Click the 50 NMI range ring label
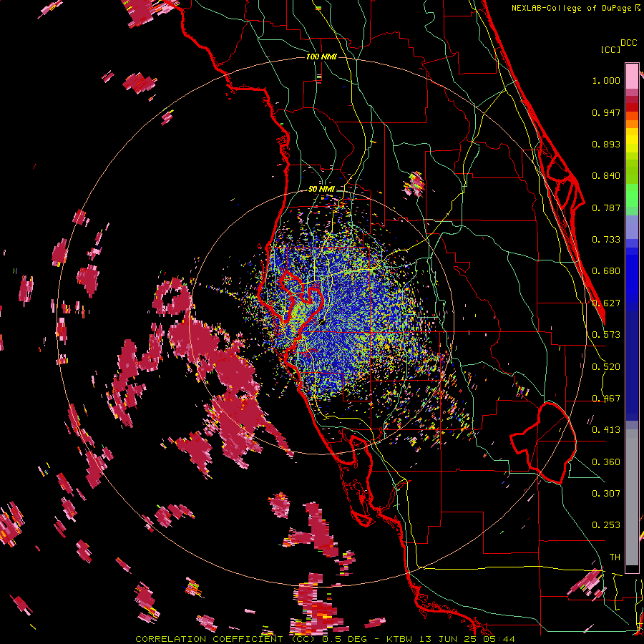 [321, 189]
